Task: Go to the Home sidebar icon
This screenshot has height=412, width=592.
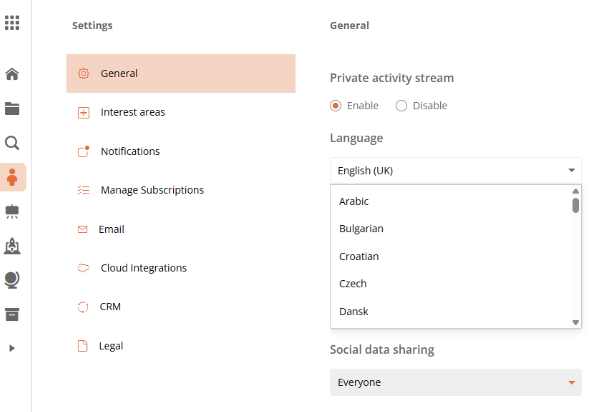Action: click(x=12, y=74)
